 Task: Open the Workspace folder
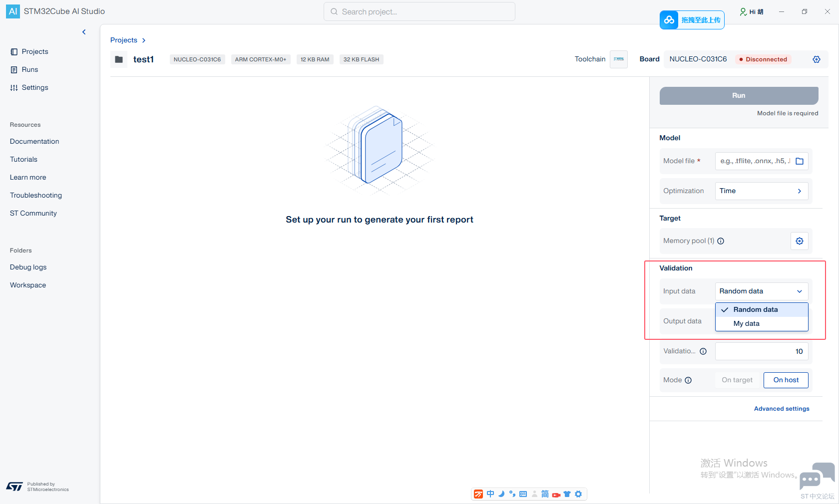28,285
